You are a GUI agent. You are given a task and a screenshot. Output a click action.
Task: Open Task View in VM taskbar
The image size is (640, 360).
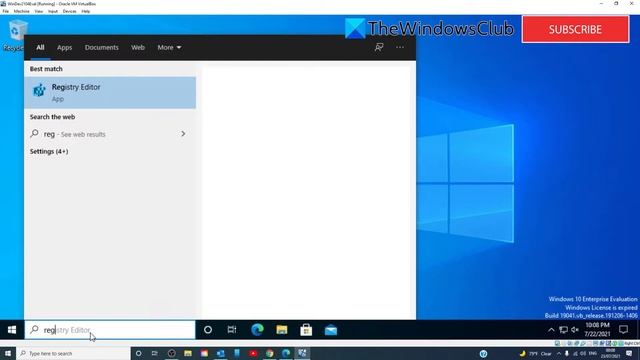(232, 330)
